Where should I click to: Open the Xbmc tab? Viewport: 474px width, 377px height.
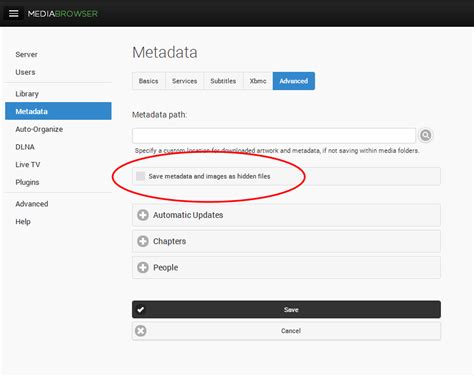pyautogui.click(x=258, y=81)
